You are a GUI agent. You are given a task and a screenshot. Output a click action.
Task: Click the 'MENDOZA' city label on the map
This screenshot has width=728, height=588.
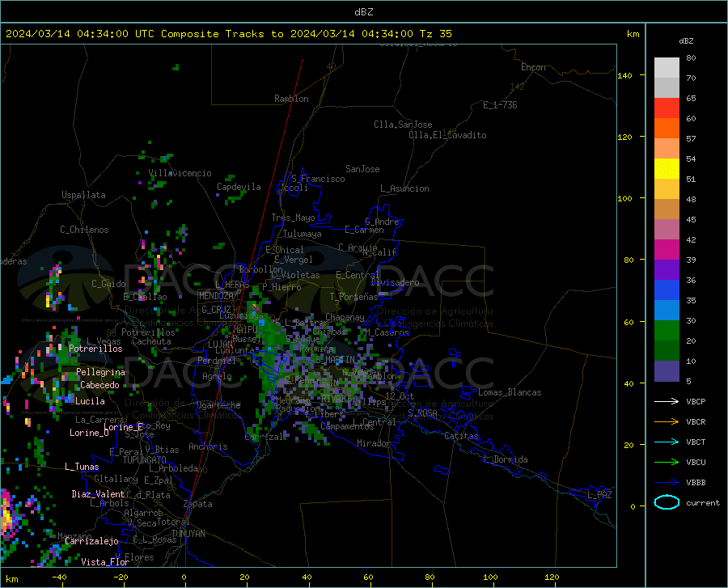pos(216,296)
